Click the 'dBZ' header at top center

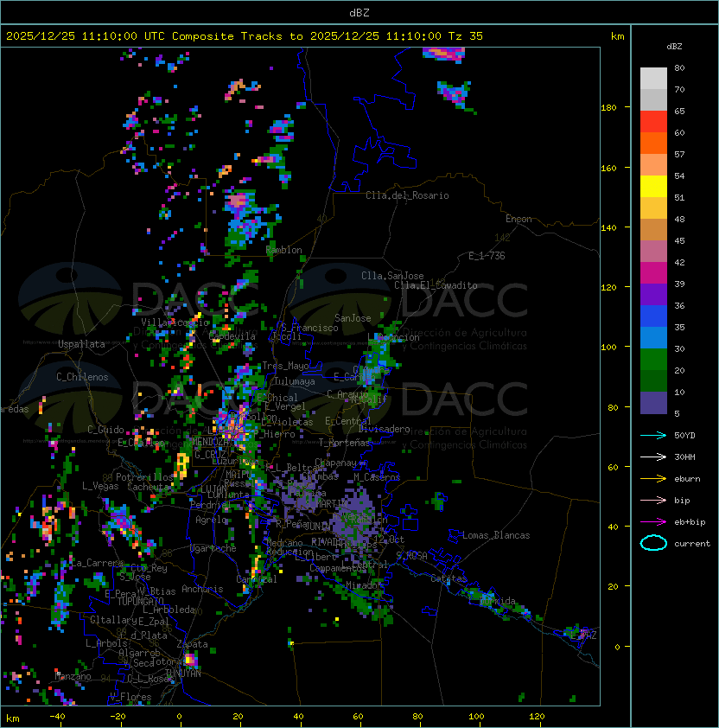(359, 12)
